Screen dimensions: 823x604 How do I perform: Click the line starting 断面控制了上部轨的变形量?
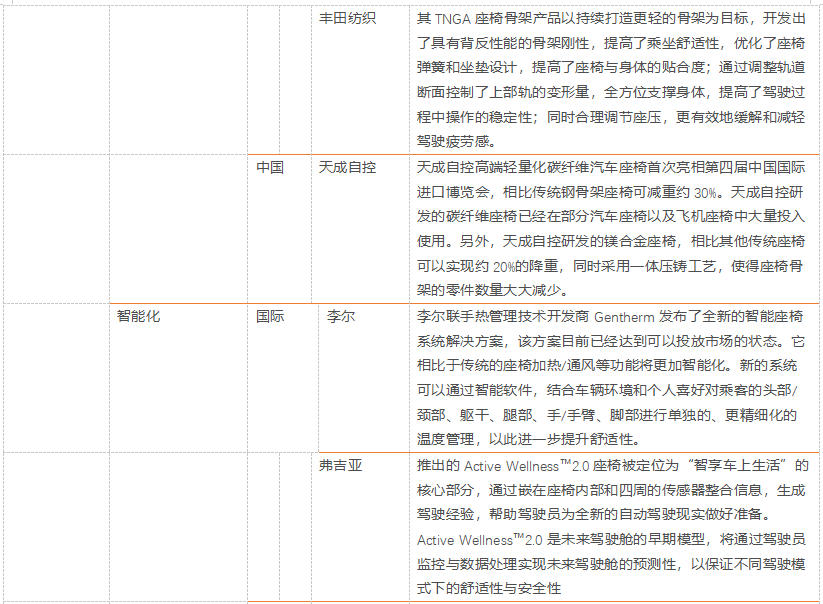point(611,92)
